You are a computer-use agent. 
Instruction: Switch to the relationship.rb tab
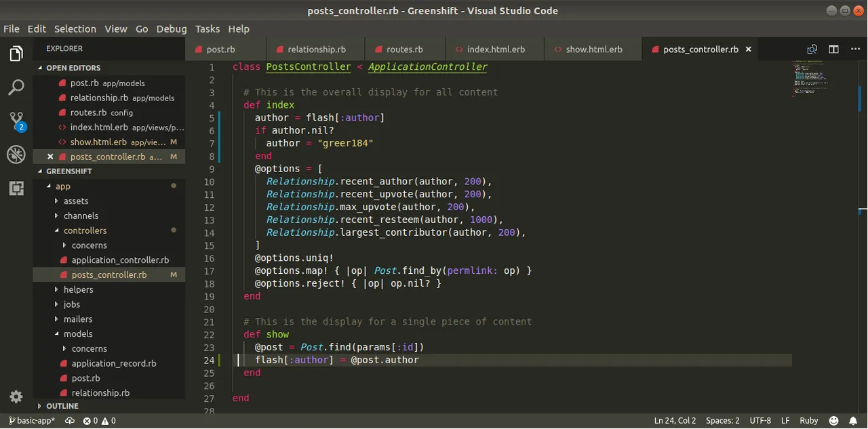pyautogui.click(x=316, y=49)
